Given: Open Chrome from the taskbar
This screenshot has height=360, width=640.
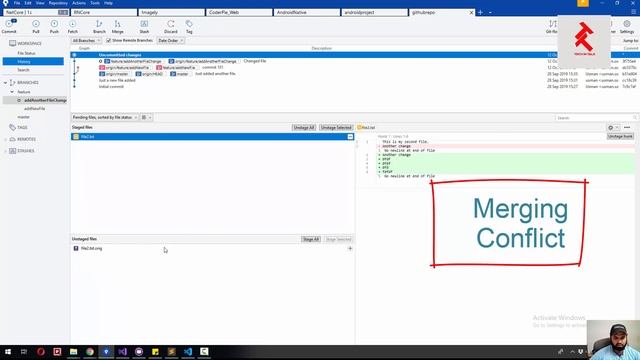Looking at the screenshot, I should point(90,351).
